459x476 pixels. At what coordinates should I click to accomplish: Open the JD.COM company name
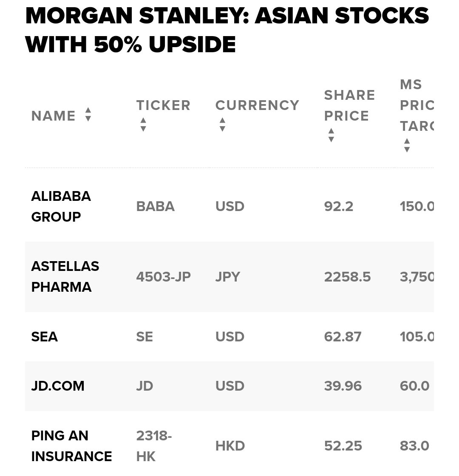(x=58, y=386)
